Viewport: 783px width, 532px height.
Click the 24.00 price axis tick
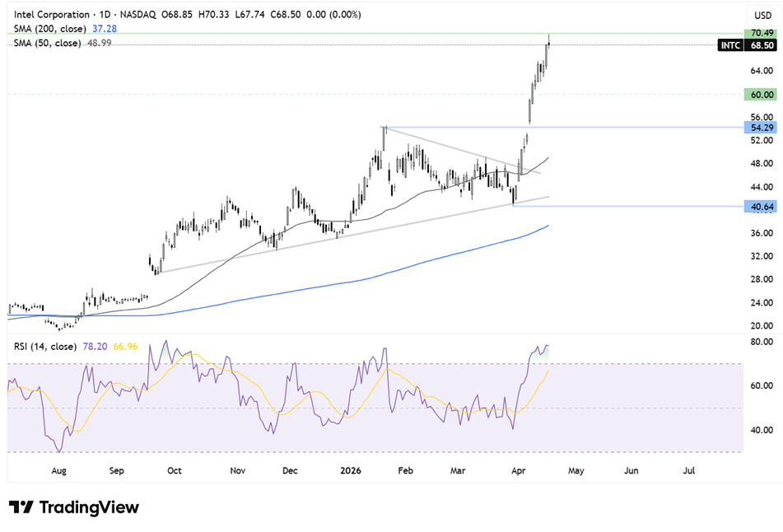click(x=762, y=302)
